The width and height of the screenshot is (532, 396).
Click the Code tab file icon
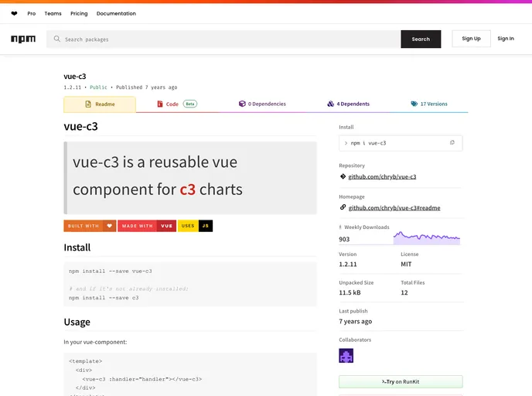click(160, 104)
